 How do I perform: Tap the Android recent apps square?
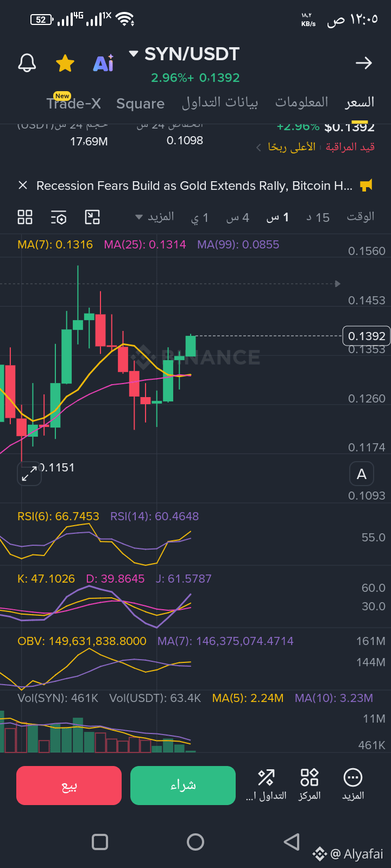point(100,842)
